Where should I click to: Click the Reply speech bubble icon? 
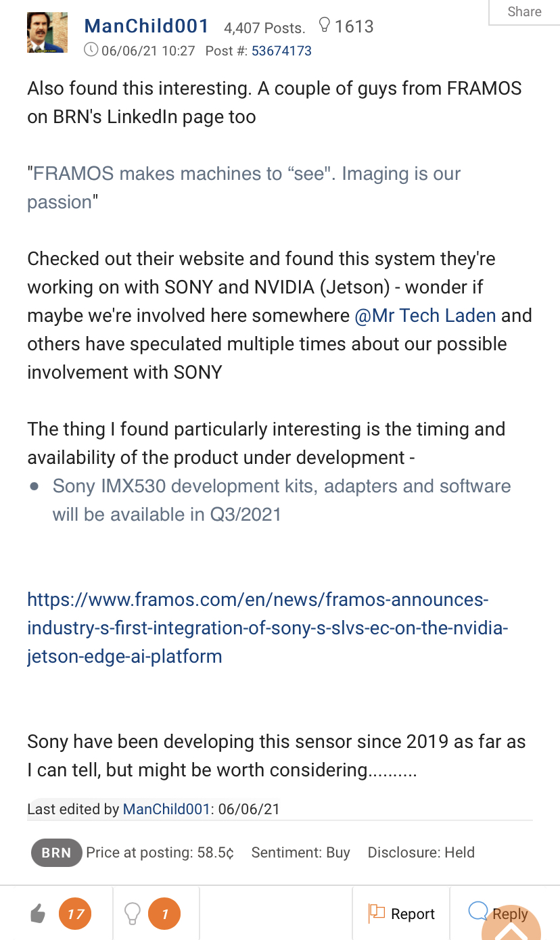pyautogui.click(x=478, y=912)
